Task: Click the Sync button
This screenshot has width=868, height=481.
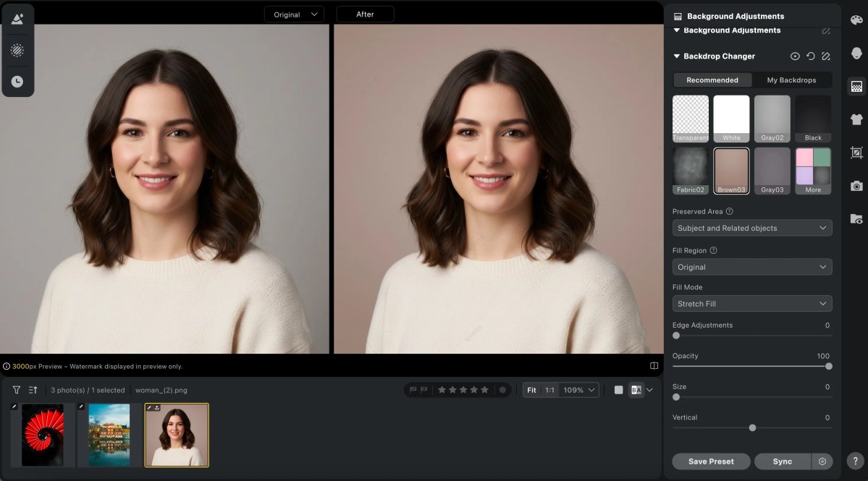Action: point(782,461)
